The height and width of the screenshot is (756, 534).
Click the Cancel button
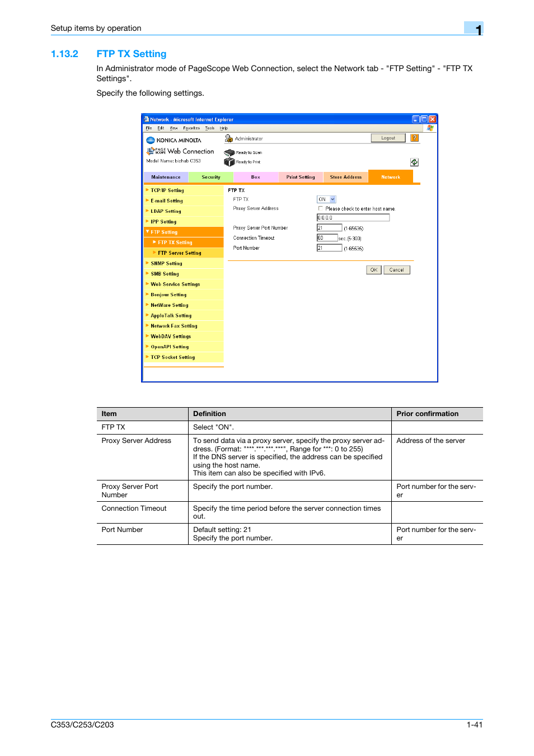click(x=397, y=270)
